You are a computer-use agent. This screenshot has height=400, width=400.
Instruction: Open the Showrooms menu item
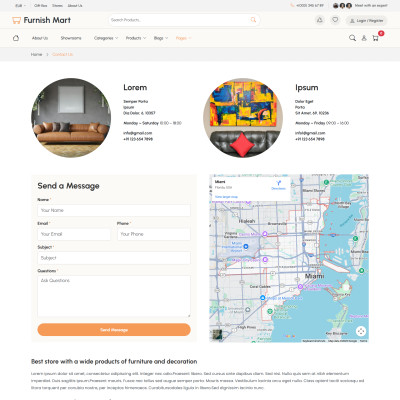[71, 38]
